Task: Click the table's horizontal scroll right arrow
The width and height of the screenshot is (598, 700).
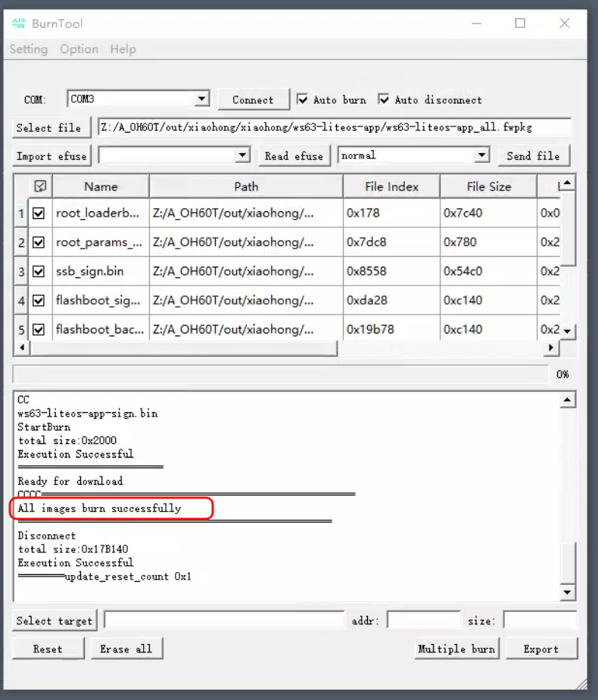Action: tap(551, 348)
